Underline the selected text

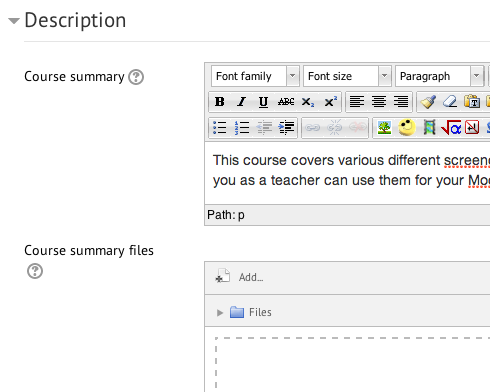pos(263,102)
